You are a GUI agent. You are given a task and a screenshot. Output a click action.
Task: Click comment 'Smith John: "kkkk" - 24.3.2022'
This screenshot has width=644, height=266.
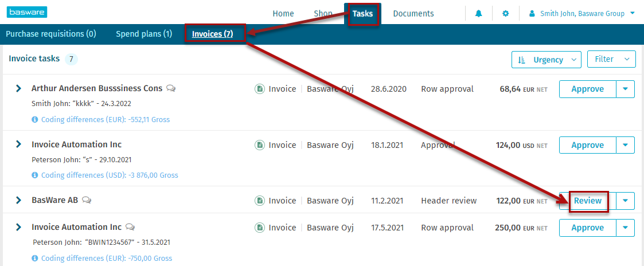pos(81,103)
